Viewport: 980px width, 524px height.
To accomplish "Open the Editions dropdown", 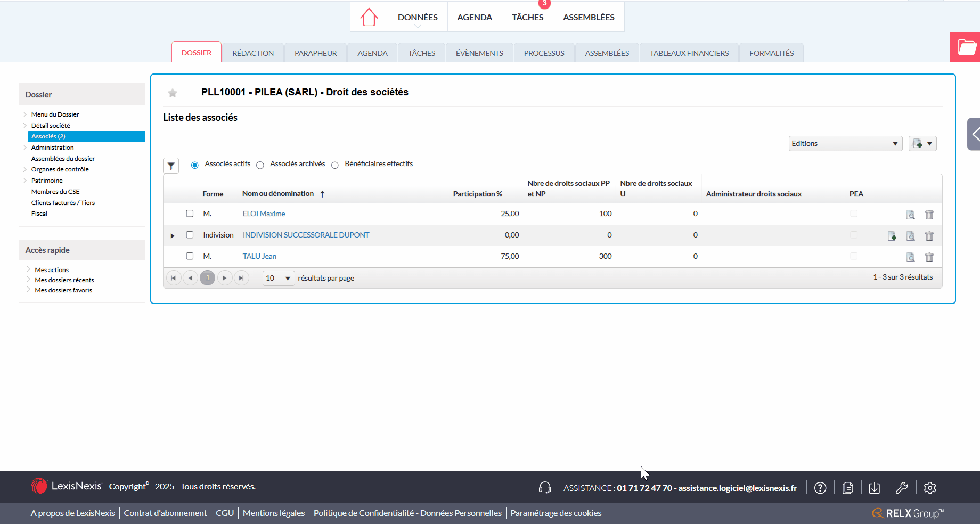I will (845, 143).
